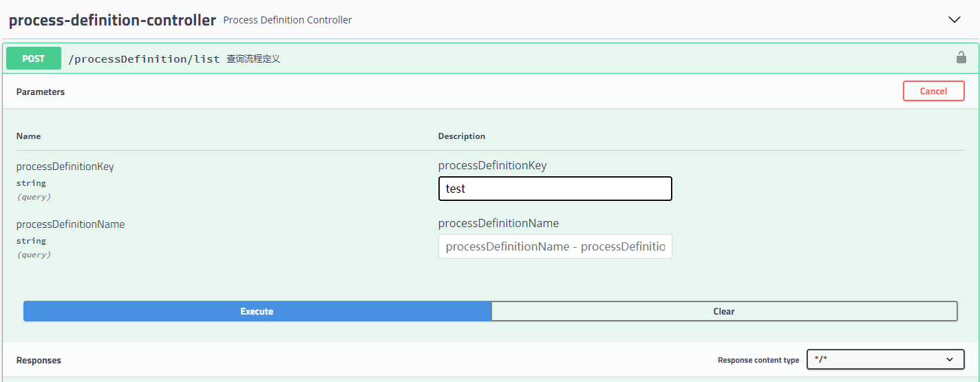The width and height of the screenshot is (980, 382).
Task: Click the Response content type label
Action: pyautogui.click(x=758, y=360)
